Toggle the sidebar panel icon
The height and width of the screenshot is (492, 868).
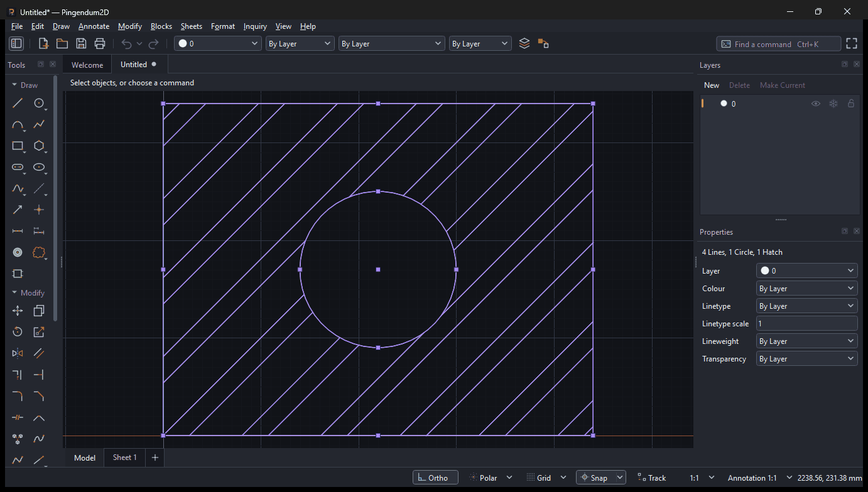(x=16, y=43)
